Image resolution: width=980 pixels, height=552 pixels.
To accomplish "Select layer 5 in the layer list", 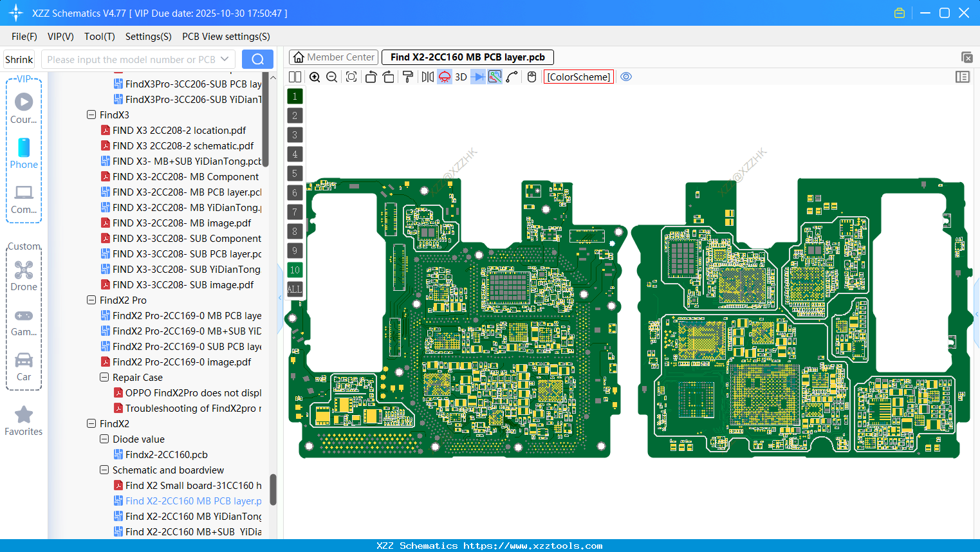I will [295, 173].
